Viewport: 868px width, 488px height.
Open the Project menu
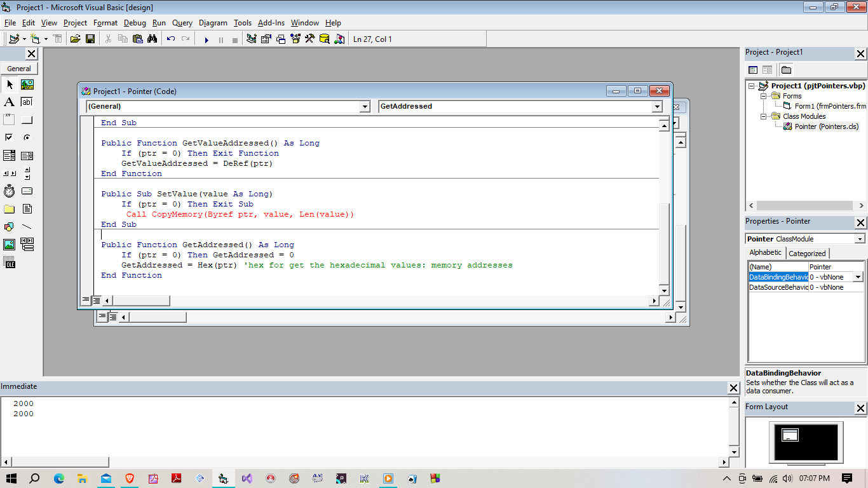[x=75, y=23]
